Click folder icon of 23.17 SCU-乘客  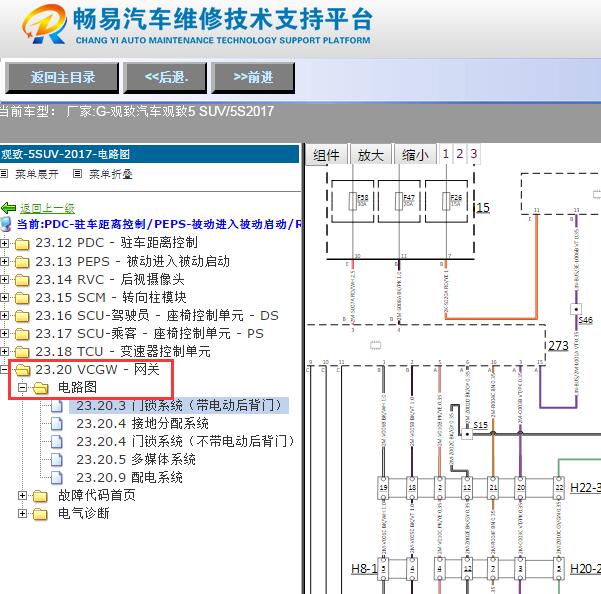tap(22, 334)
